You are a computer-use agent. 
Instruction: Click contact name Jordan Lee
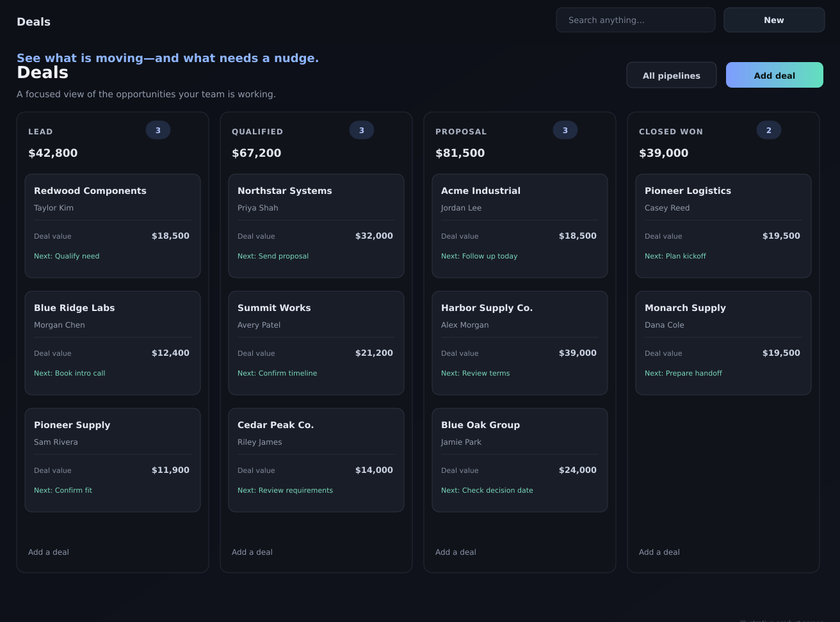pos(461,208)
